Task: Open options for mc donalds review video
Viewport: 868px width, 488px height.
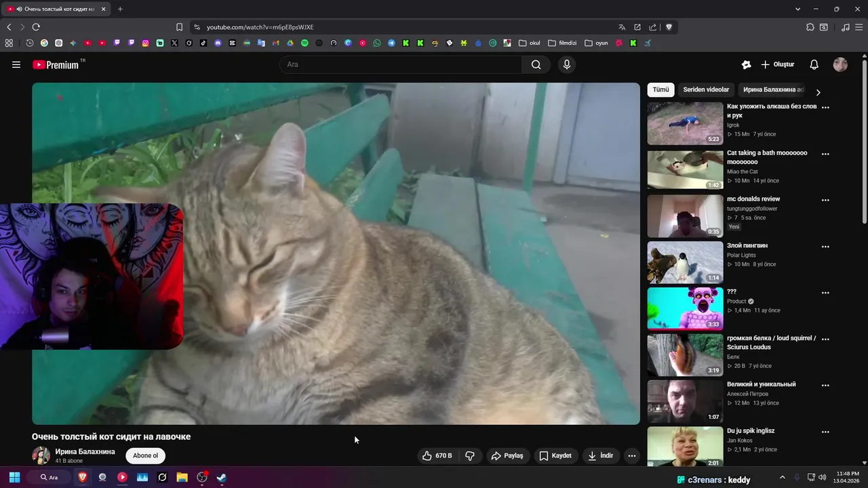Action: (825, 200)
